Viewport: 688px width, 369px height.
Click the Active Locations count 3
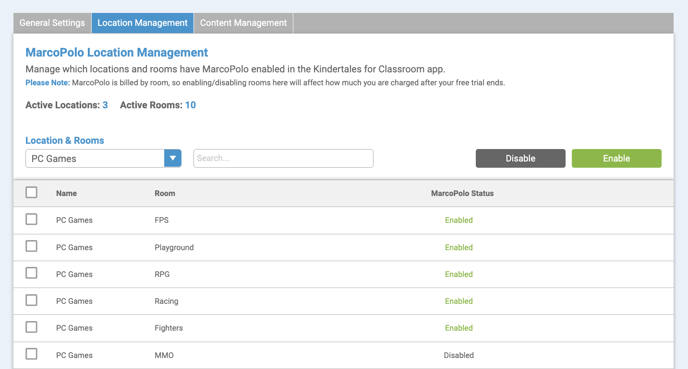coord(105,105)
